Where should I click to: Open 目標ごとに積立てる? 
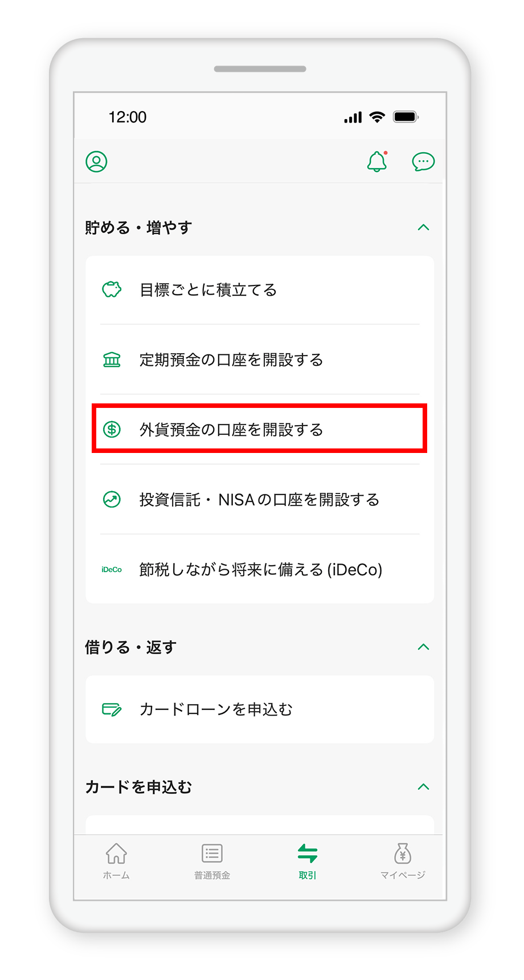(x=260, y=290)
